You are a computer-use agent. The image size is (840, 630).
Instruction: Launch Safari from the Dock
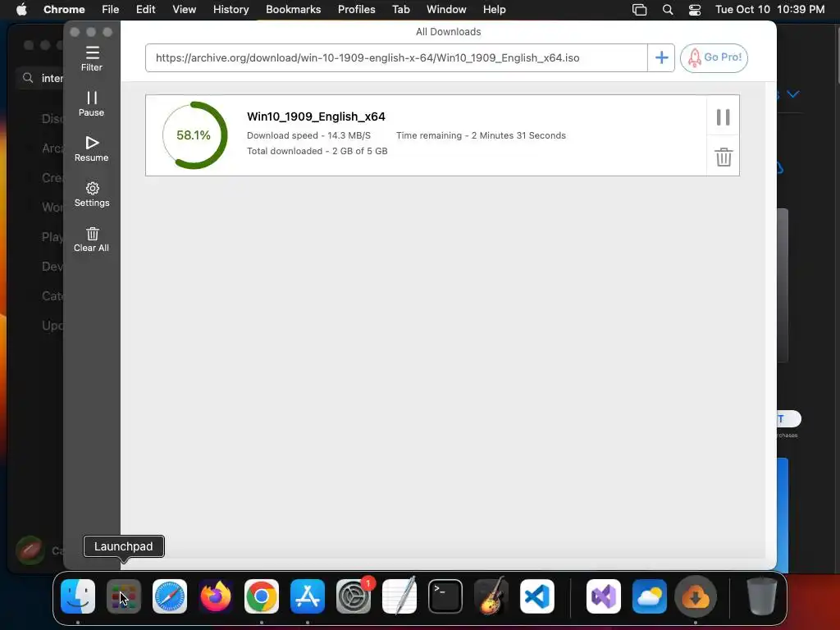click(x=170, y=596)
